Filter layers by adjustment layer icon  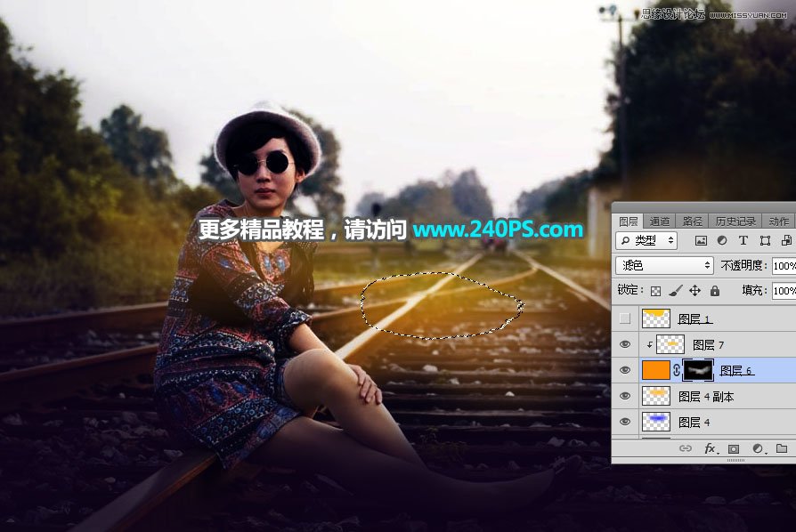pos(722,240)
